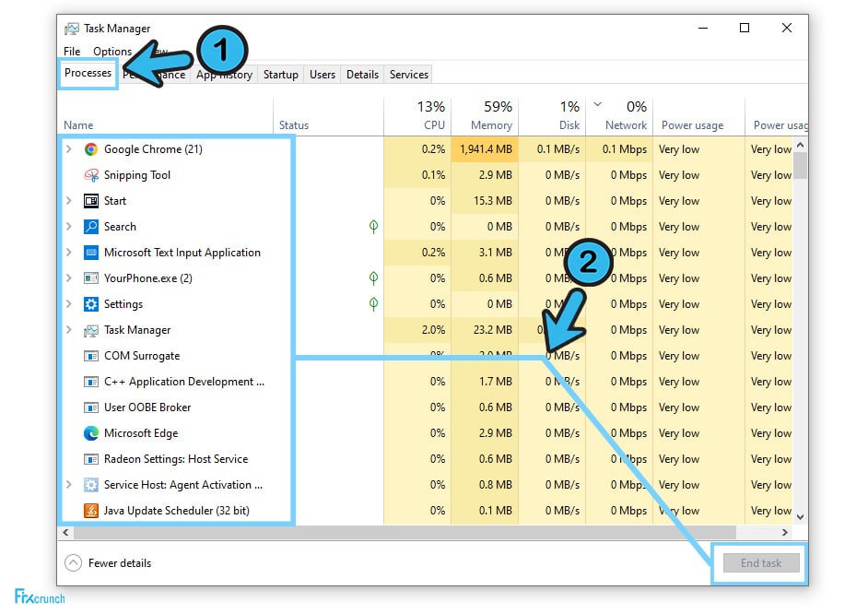The width and height of the screenshot is (868, 614).
Task: Select the COM Surrogate row name
Action: 142,356
